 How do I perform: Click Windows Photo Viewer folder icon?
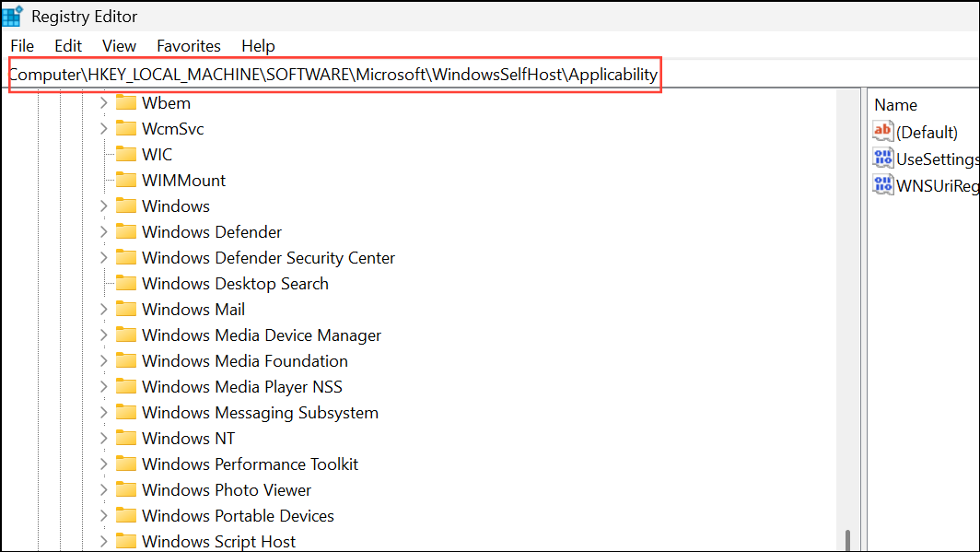126,488
